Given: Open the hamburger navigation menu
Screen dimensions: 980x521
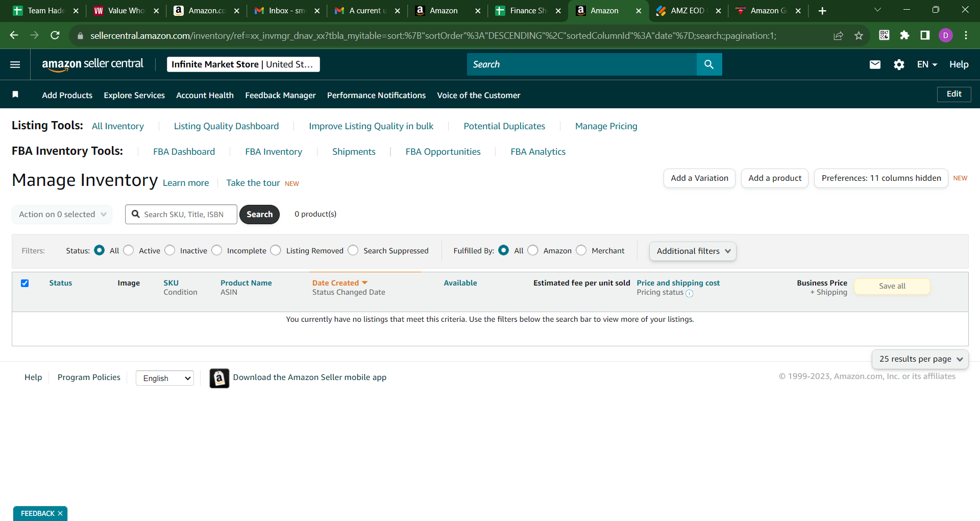Looking at the screenshot, I should pos(15,64).
